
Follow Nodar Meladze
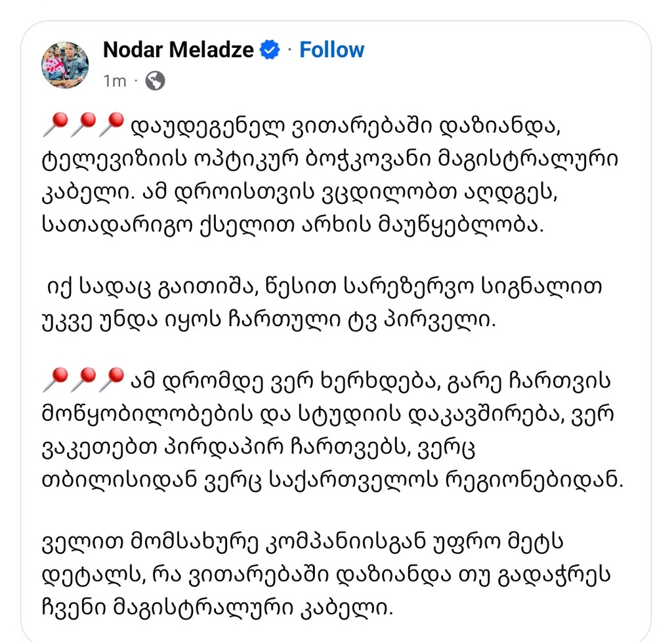click(331, 50)
